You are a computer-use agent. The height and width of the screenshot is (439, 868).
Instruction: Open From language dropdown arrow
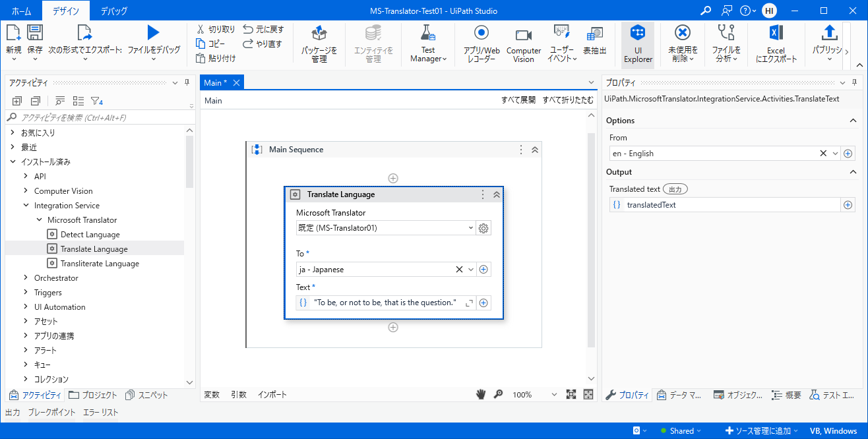836,154
